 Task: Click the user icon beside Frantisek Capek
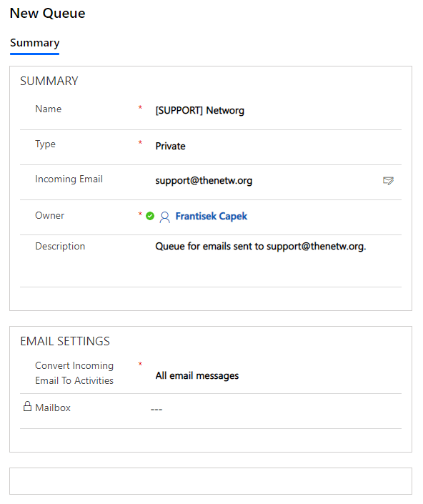point(165,217)
